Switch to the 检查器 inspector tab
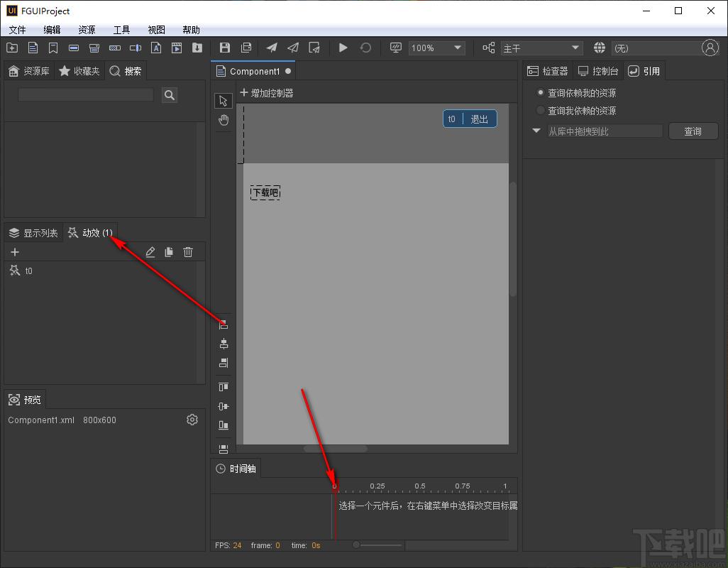This screenshot has width=728, height=568. point(548,71)
